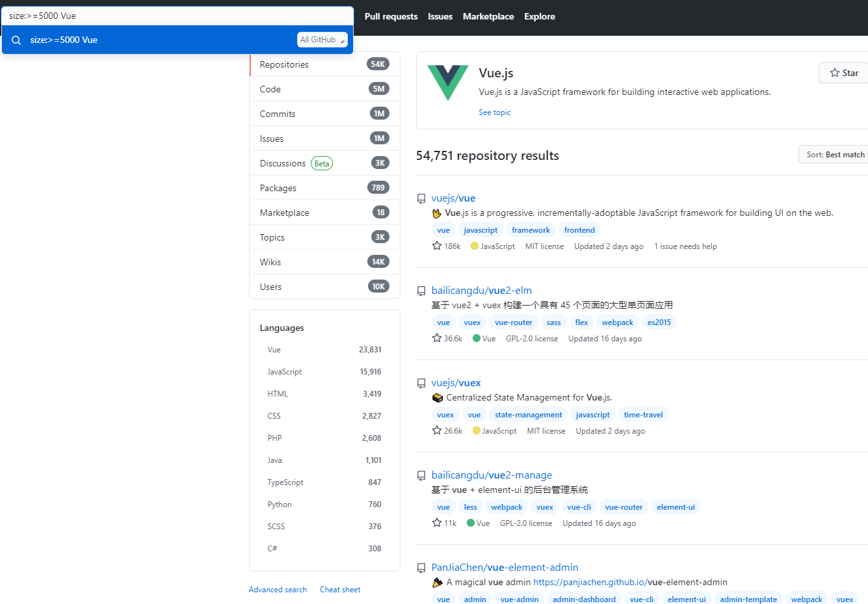Show Wikis search results
Image resolution: width=868 pixels, height=604 pixels.
(324, 262)
